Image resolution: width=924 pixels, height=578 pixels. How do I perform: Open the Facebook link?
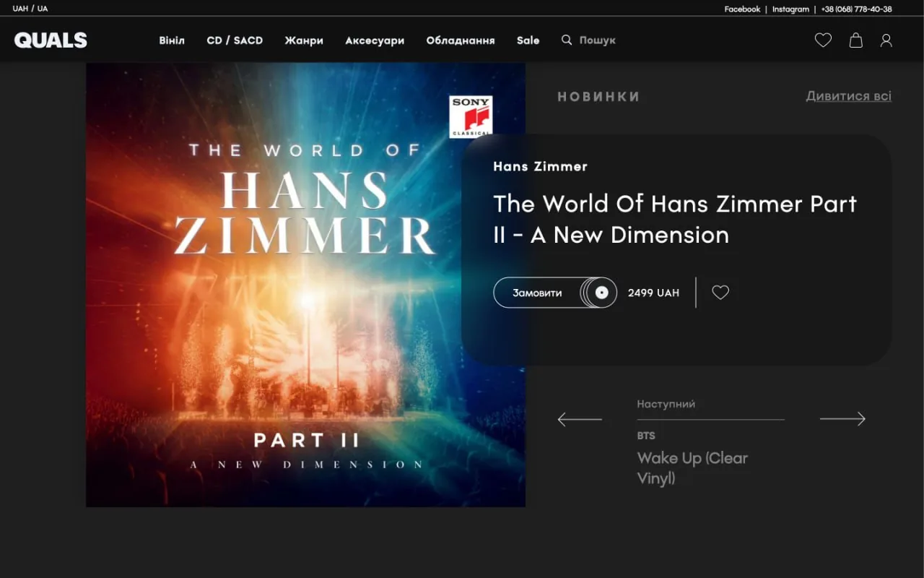point(742,9)
